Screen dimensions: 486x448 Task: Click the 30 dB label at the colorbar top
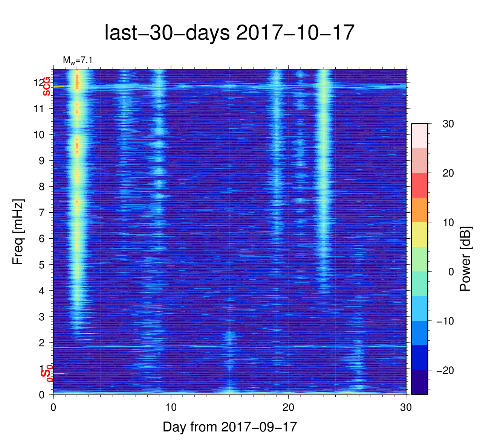tap(448, 124)
